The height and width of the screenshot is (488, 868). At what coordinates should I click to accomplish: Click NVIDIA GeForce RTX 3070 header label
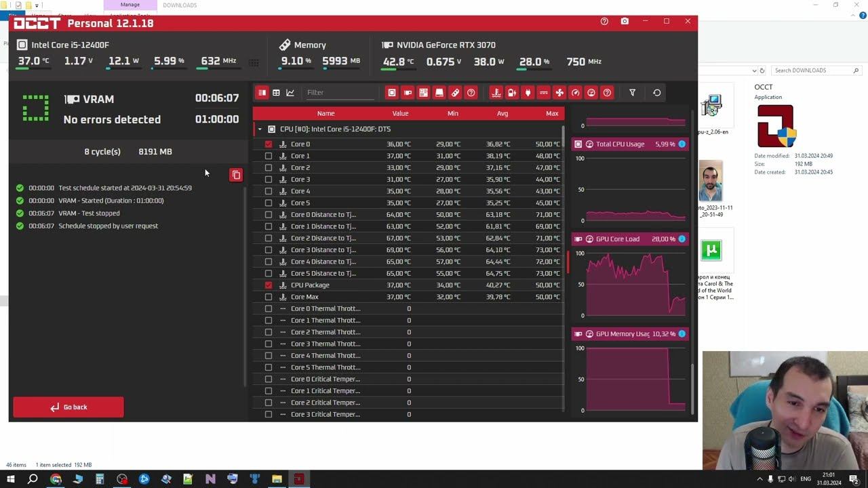[446, 45]
